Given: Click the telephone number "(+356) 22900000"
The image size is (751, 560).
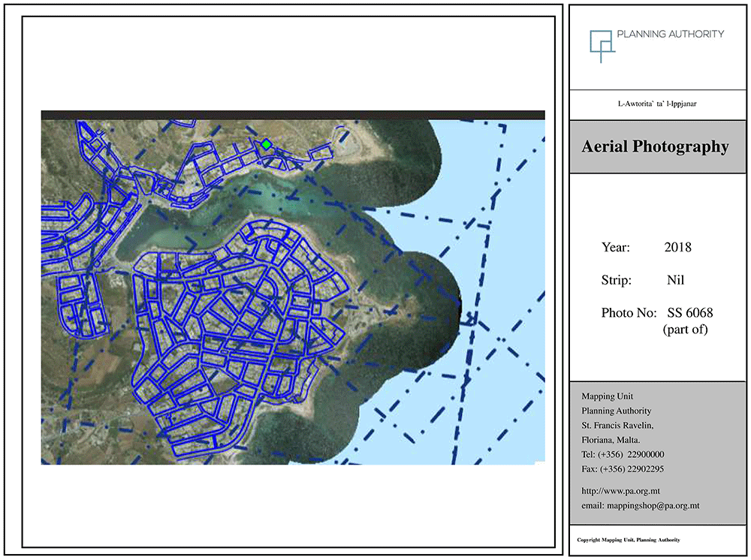Looking at the screenshot, I should [x=631, y=454].
